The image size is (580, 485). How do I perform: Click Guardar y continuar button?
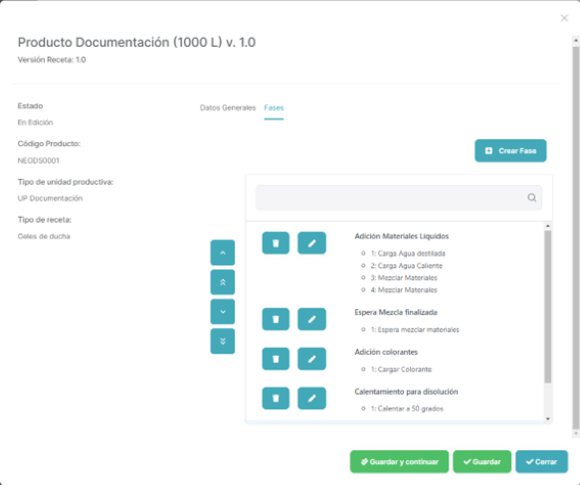(399, 462)
